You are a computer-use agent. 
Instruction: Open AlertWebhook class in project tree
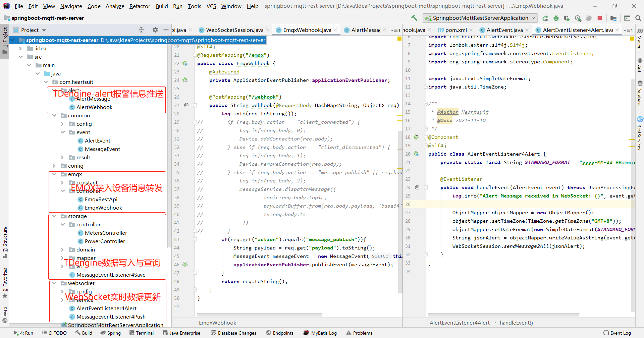coord(94,107)
